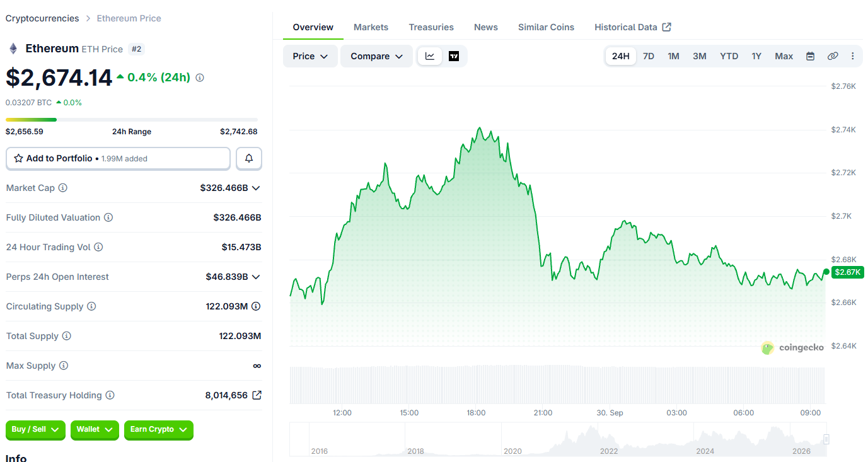
Task: Click the 0.03207 BTC value
Action: [x=29, y=102]
